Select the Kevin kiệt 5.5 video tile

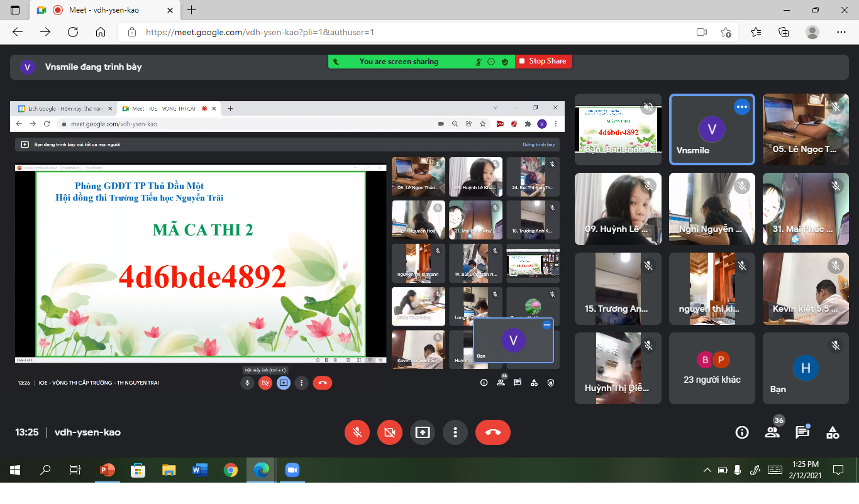(x=806, y=288)
